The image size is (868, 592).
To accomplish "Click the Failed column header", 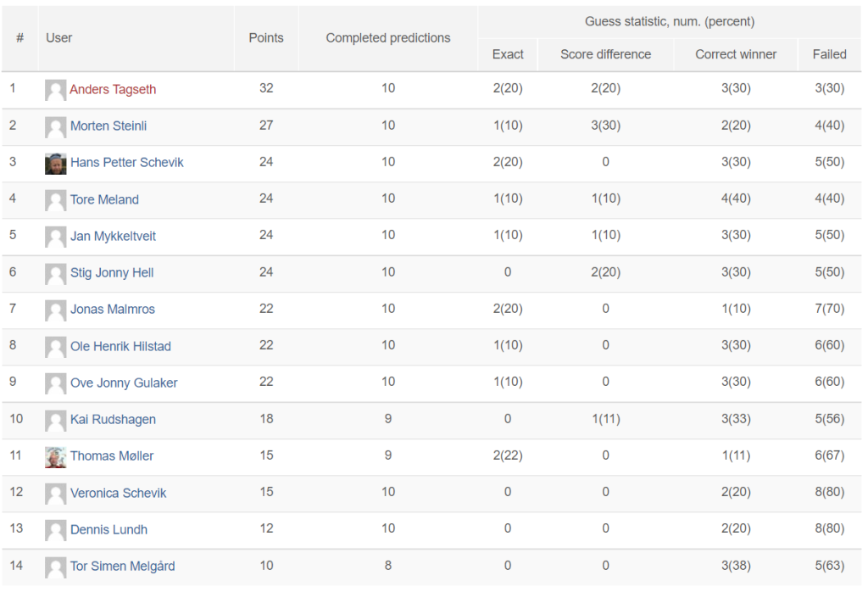I will 829,54.
